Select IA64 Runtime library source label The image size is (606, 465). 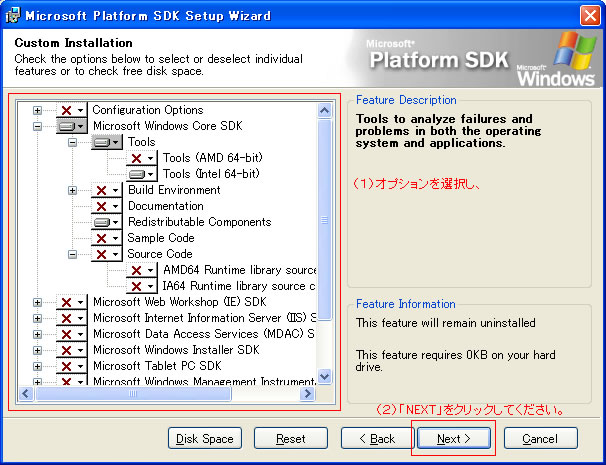point(239,286)
